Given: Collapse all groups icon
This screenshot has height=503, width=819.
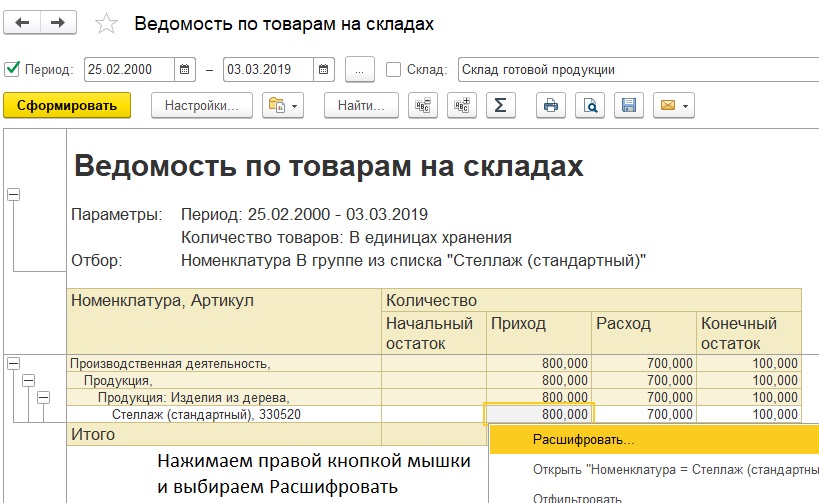Looking at the screenshot, I should coord(423,106).
